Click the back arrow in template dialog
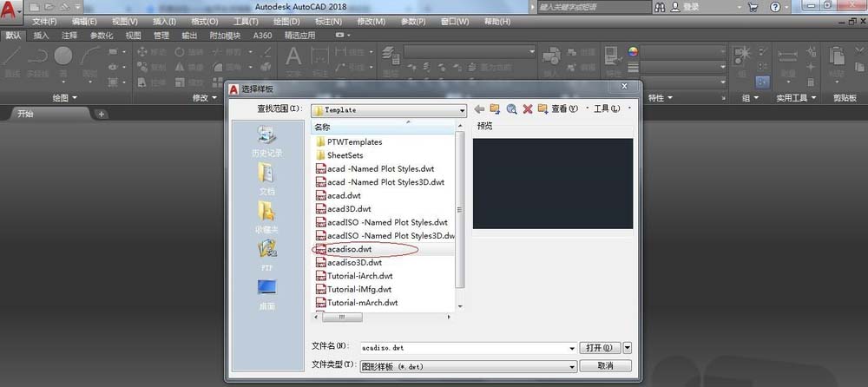The image size is (868, 387). click(x=479, y=109)
